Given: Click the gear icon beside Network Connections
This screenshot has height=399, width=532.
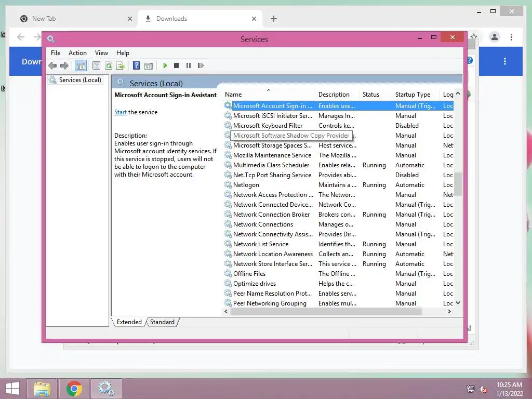Looking at the screenshot, I should coord(228,224).
